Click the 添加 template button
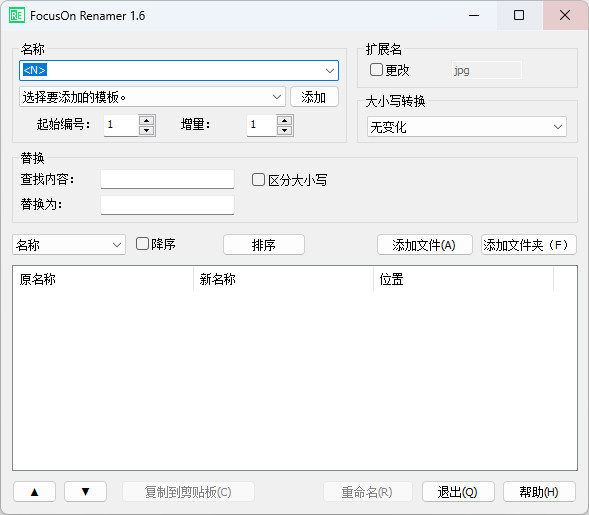Viewport: 589px width, 515px height. point(314,97)
